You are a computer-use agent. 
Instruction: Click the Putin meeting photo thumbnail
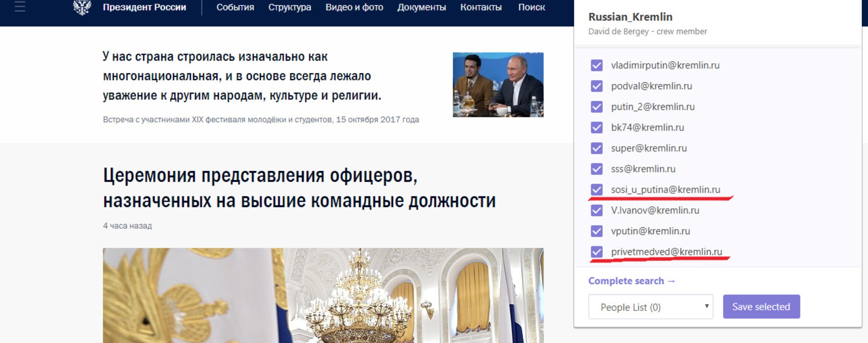[498, 85]
